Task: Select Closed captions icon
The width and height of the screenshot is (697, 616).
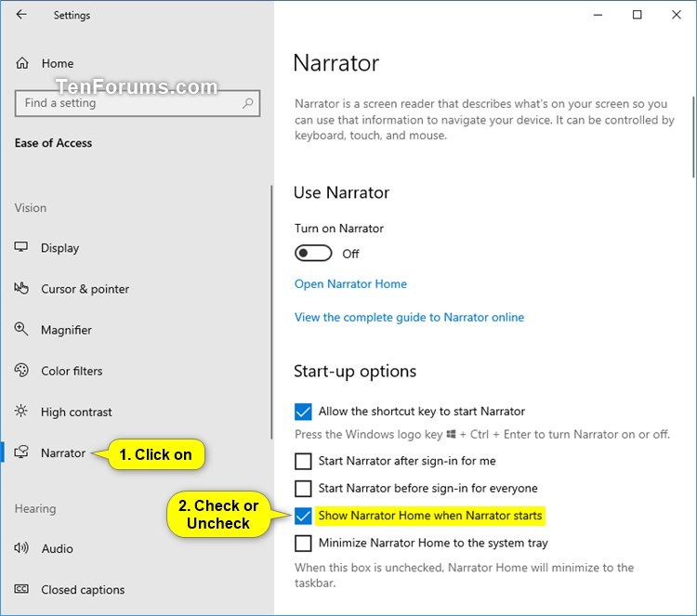Action: pos(20,589)
